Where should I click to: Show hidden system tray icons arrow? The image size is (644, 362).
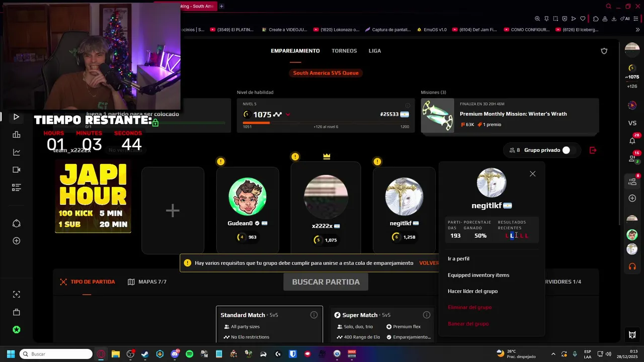click(553, 354)
